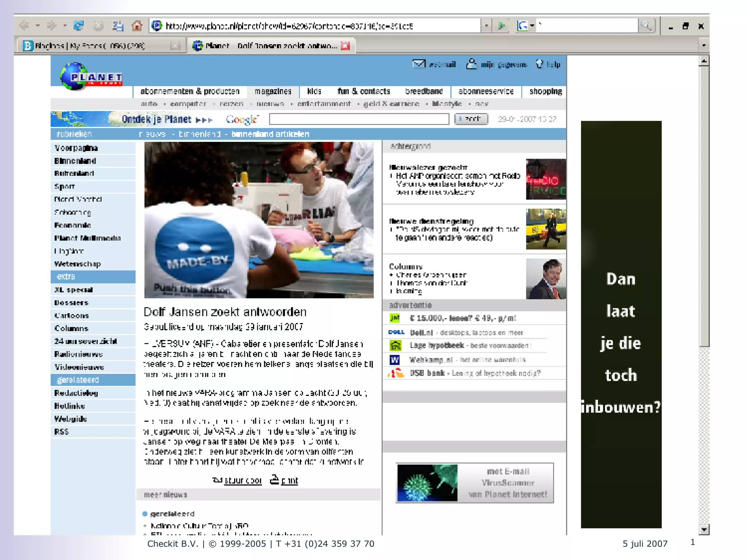This screenshot has height=560, width=747.
Task: Open the tab list dropdown arrow
Action: click(x=704, y=46)
